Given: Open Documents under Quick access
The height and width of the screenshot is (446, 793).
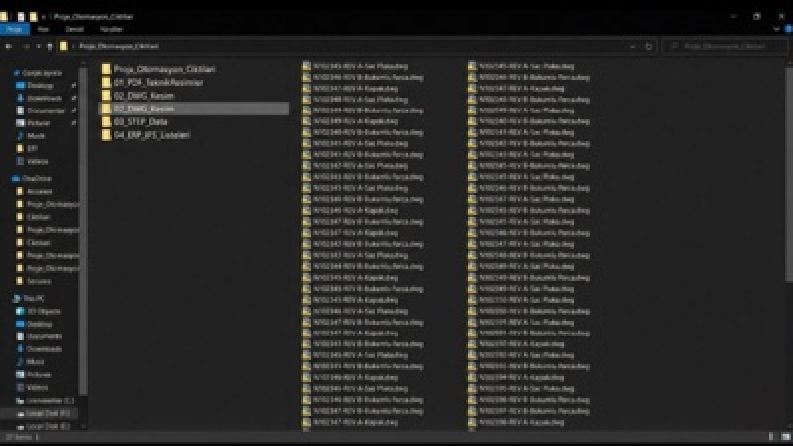Looking at the screenshot, I should 41,111.
